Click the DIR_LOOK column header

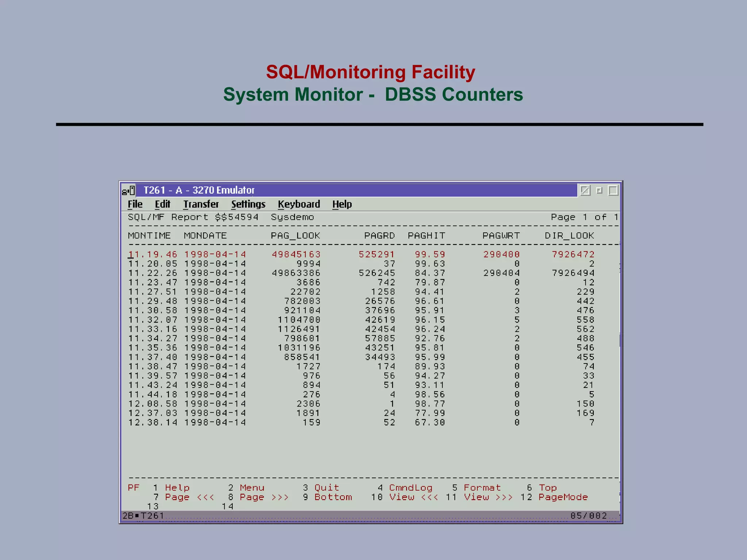click(569, 236)
